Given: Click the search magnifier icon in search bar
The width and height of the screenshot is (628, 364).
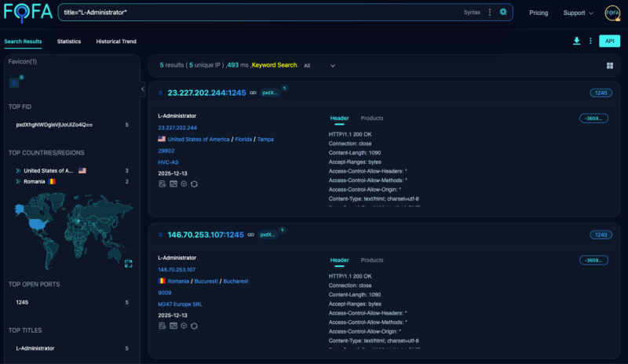Looking at the screenshot, I should click(x=503, y=13).
